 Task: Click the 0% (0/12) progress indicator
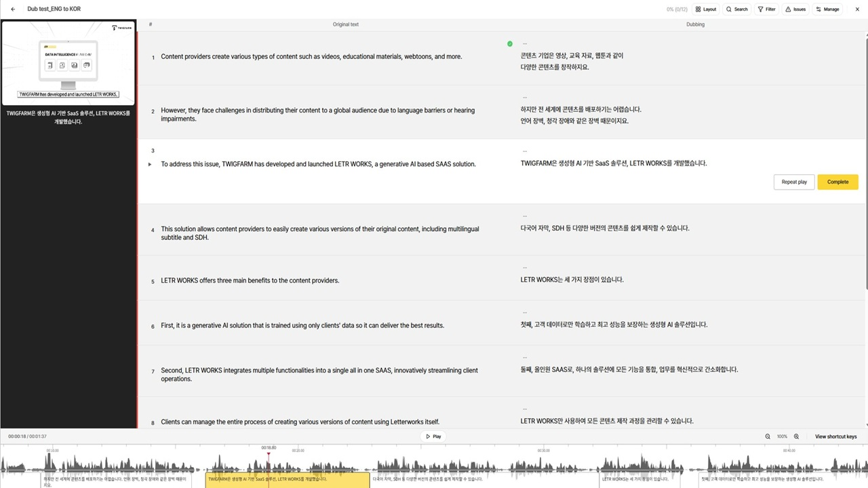(677, 9)
